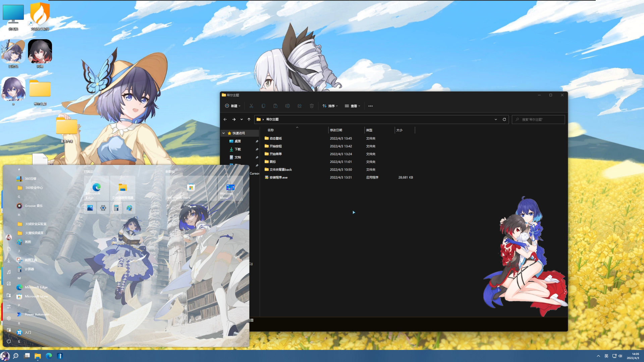Collapse the 快速访问 tree node
The image size is (644, 362).
(x=224, y=133)
